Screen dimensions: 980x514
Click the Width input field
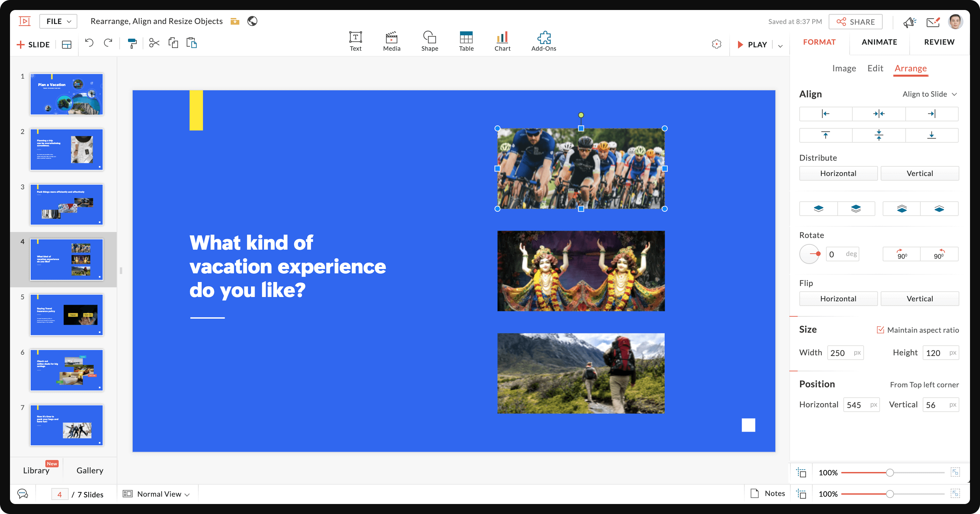pyautogui.click(x=845, y=353)
